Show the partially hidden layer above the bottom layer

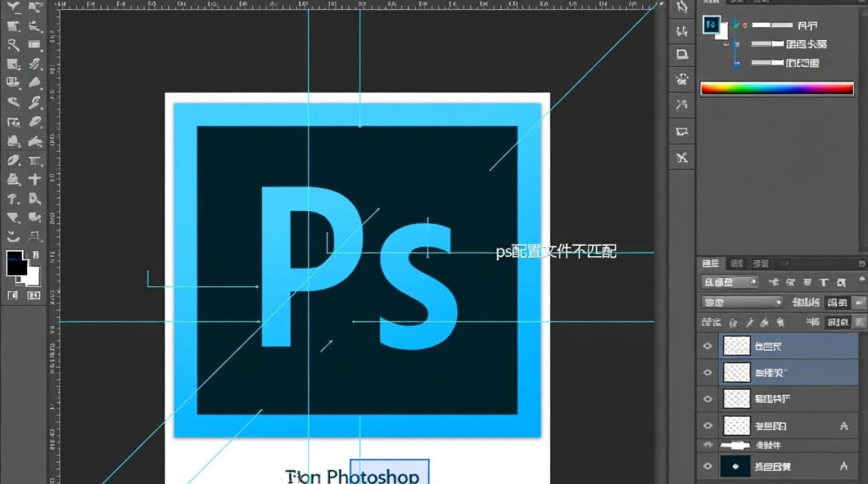click(708, 445)
